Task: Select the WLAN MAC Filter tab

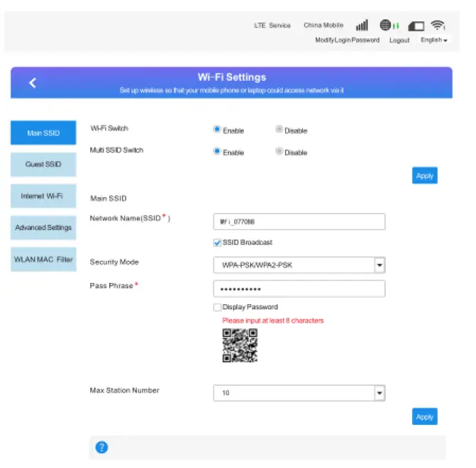Action: (x=43, y=260)
